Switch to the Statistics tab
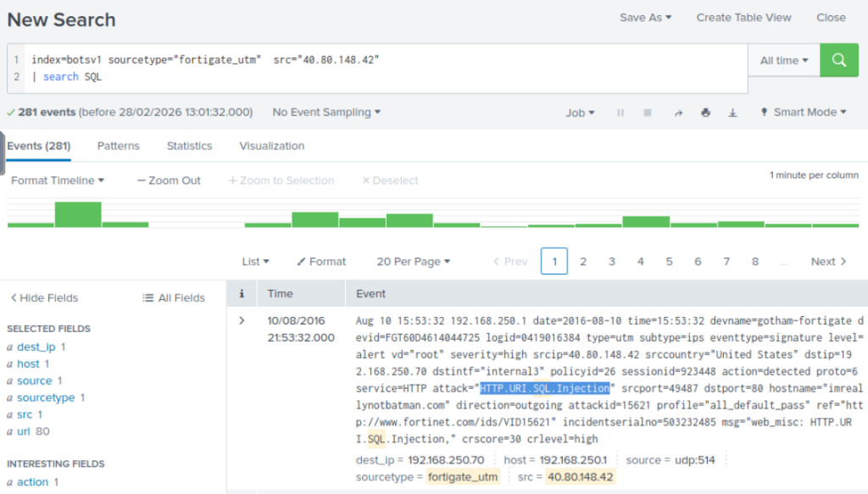Image resolution: width=868 pixels, height=494 pixels. [x=189, y=146]
